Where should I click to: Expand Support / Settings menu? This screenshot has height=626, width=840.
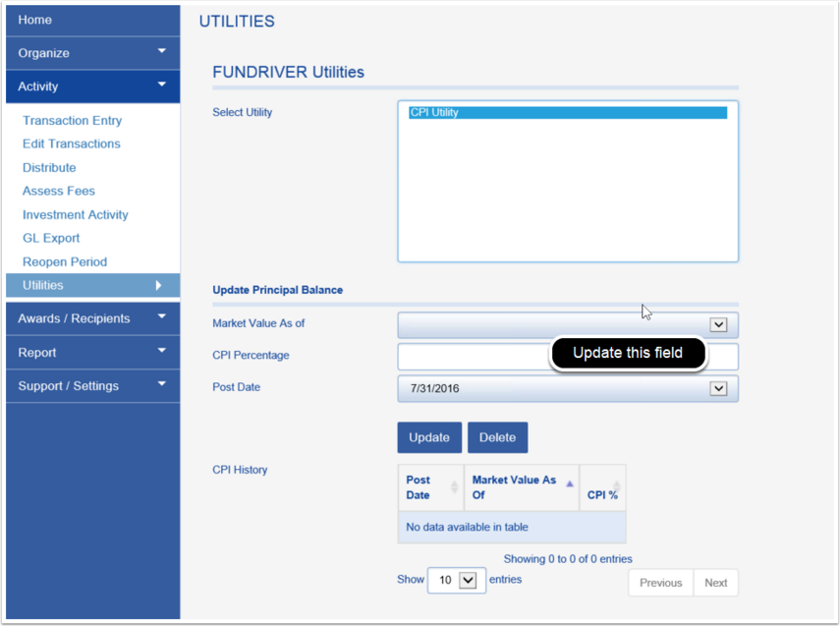click(92, 386)
